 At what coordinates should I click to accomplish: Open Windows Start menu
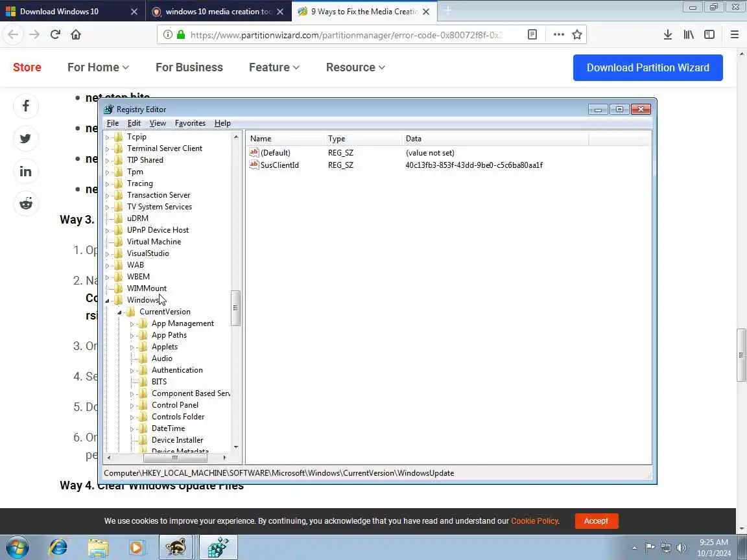17,548
